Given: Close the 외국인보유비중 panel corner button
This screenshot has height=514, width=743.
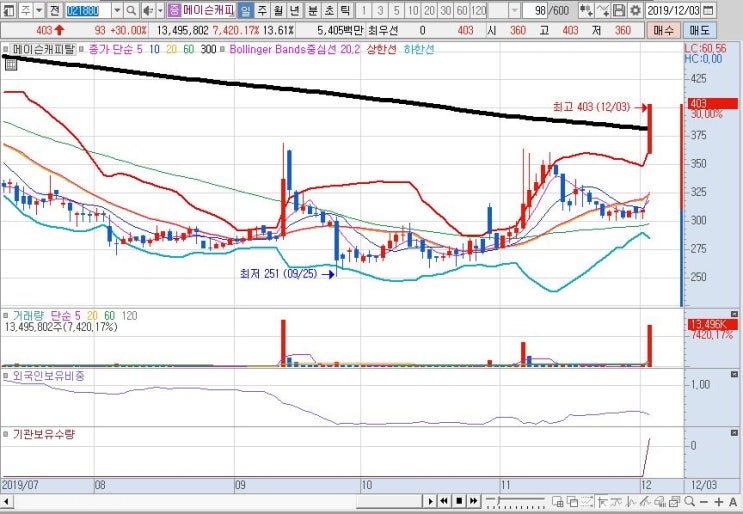Looking at the screenshot, I should point(734,374).
